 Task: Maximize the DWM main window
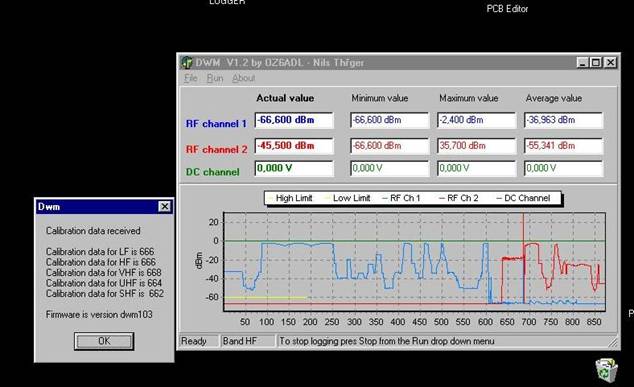pos(596,63)
